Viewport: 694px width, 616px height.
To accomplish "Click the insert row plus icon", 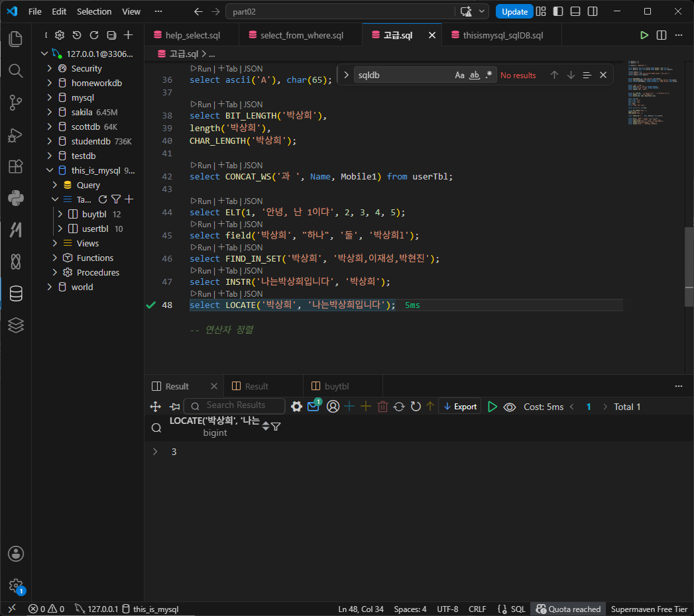I will coord(349,407).
